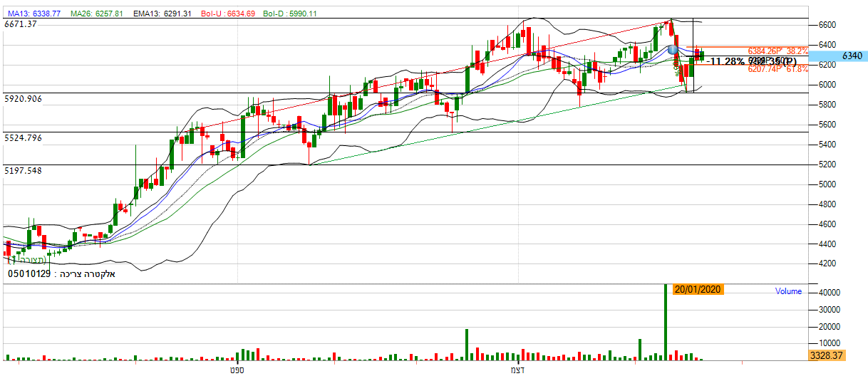Click the 20/01/2020 orange date tag
This screenshot has height=376, width=868.
coord(698,291)
